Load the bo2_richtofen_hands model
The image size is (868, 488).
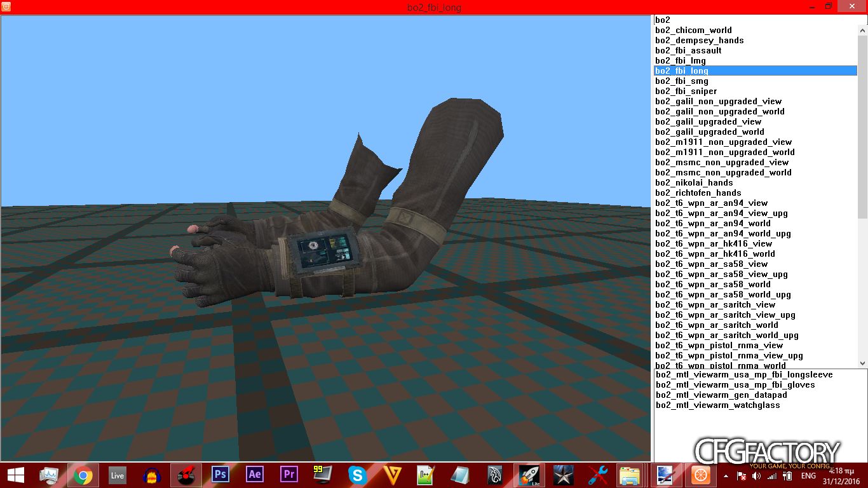756,193
